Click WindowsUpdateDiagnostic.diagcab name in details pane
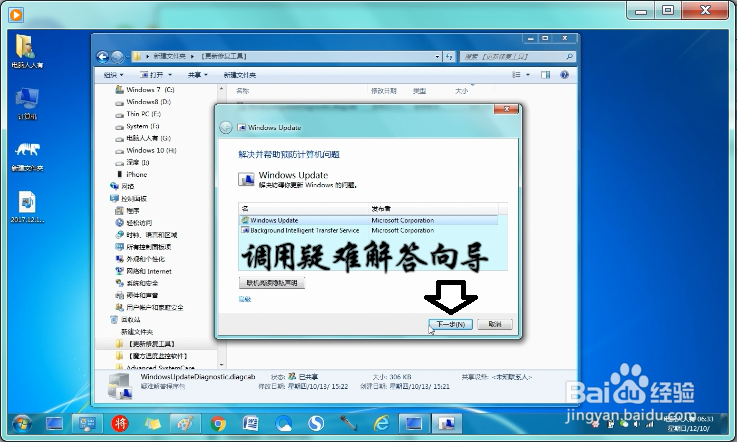This screenshot has width=737, height=442. [197, 377]
